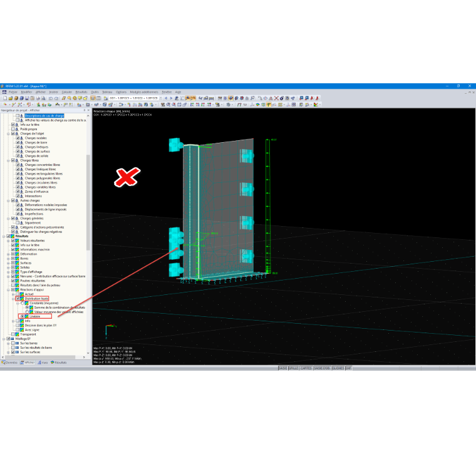Switch to the Résultats navigator tab at bottom
The image size is (476, 454).
[59, 363]
